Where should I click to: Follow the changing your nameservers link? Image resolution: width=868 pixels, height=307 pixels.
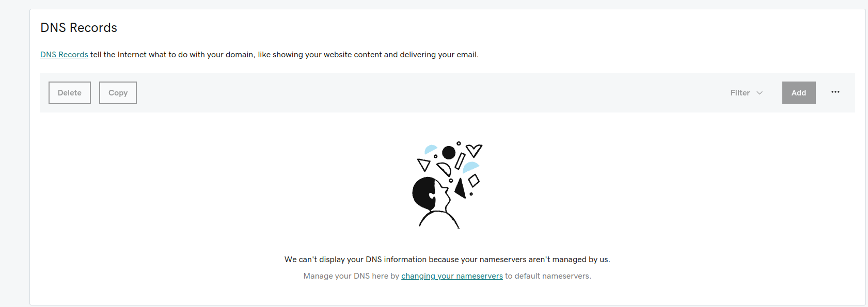coord(452,276)
